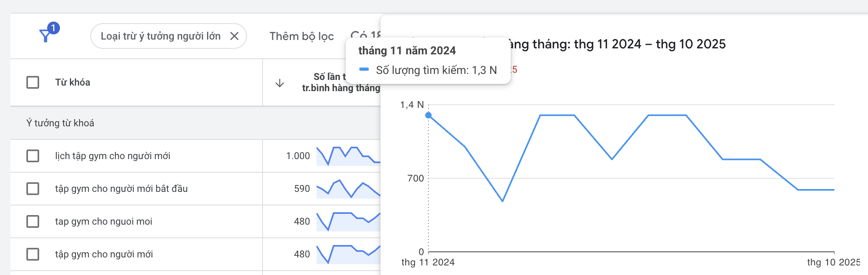This screenshot has height=275, width=868.
Task: Open trend sparkline for "tập gym cho người mới bắt đầu"
Action: (348, 189)
